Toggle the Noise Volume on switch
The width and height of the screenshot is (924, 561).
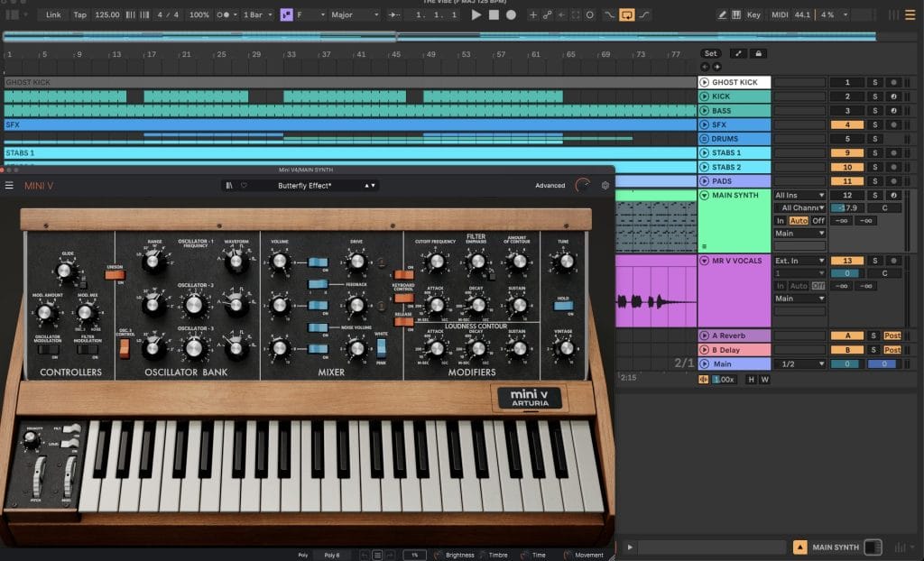click(x=318, y=327)
